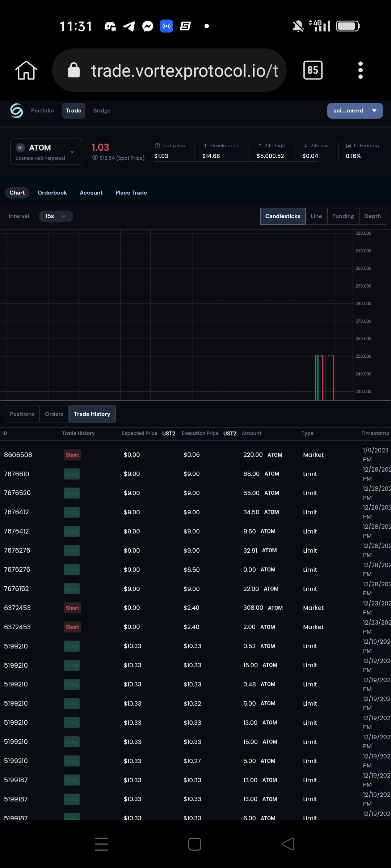This screenshot has width=391, height=868.
Task: Tap the Messenger notification icon in status bar
Action: tap(148, 26)
